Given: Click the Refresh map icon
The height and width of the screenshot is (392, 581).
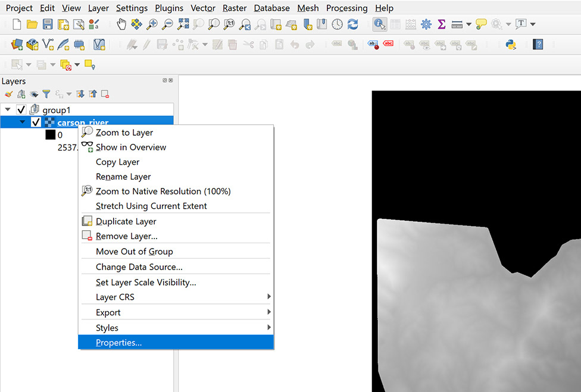Looking at the screenshot, I should click(x=353, y=24).
